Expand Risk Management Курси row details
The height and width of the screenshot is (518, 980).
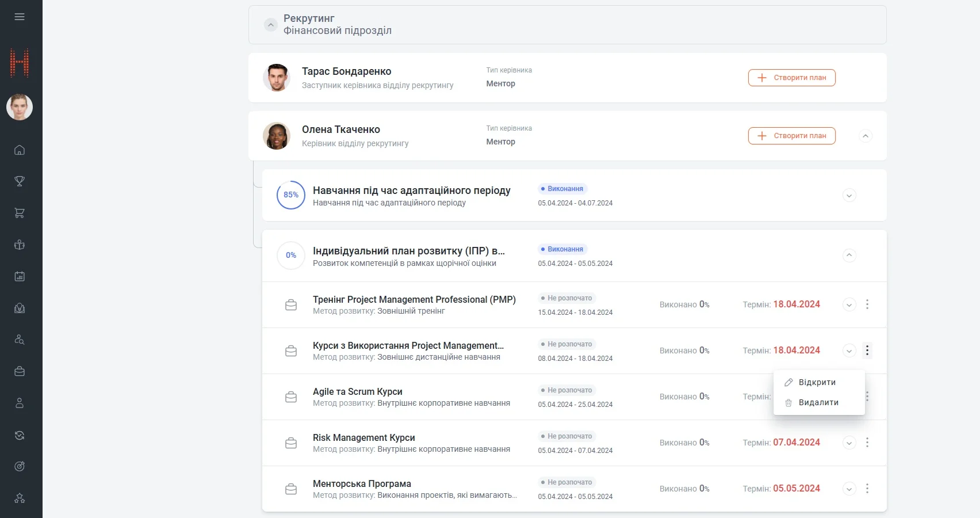pos(849,443)
